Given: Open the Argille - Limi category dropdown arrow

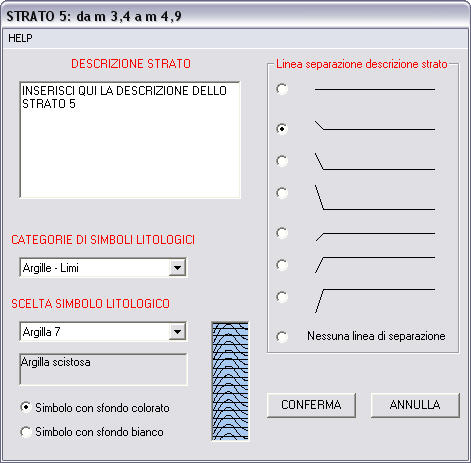Looking at the screenshot, I should pos(177,267).
